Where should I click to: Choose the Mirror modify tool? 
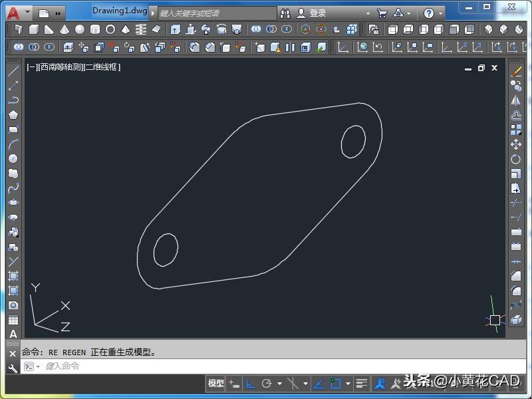(516, 100)
